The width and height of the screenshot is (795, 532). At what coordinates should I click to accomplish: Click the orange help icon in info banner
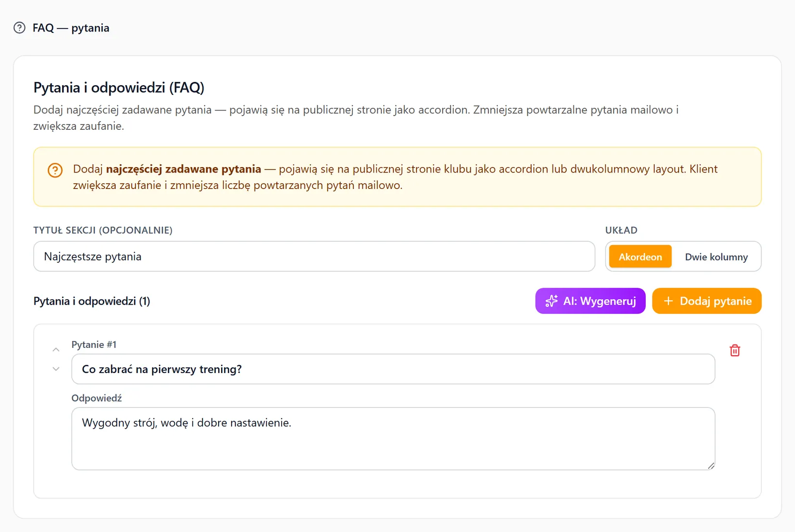pyautogui.click(x=55, y=171)
